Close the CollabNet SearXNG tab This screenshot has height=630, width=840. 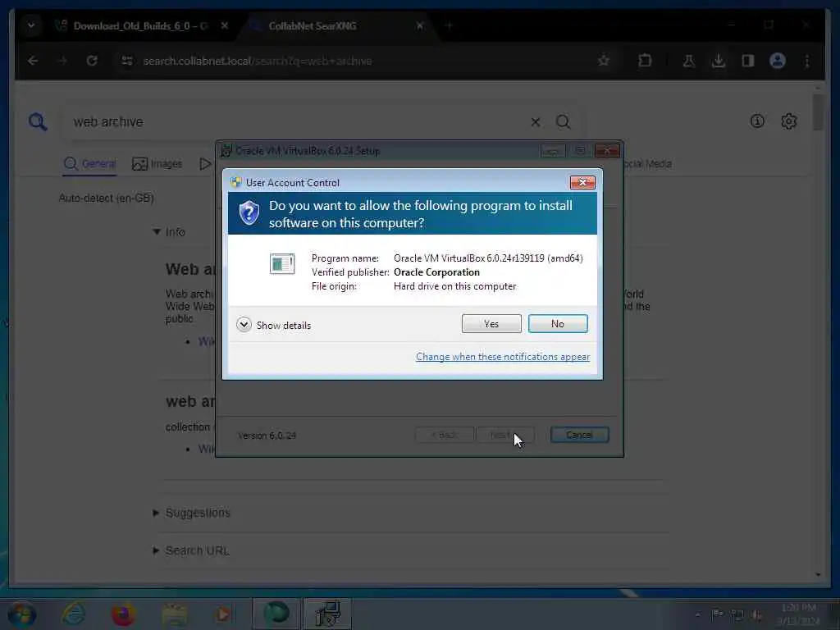click(x=420, y=25)
